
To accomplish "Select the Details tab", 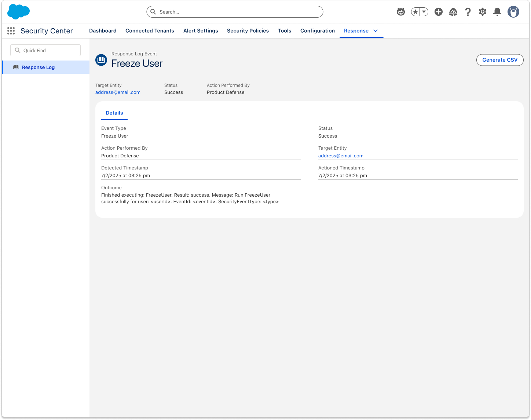I will pyautogui.click(x=114, y=113).
